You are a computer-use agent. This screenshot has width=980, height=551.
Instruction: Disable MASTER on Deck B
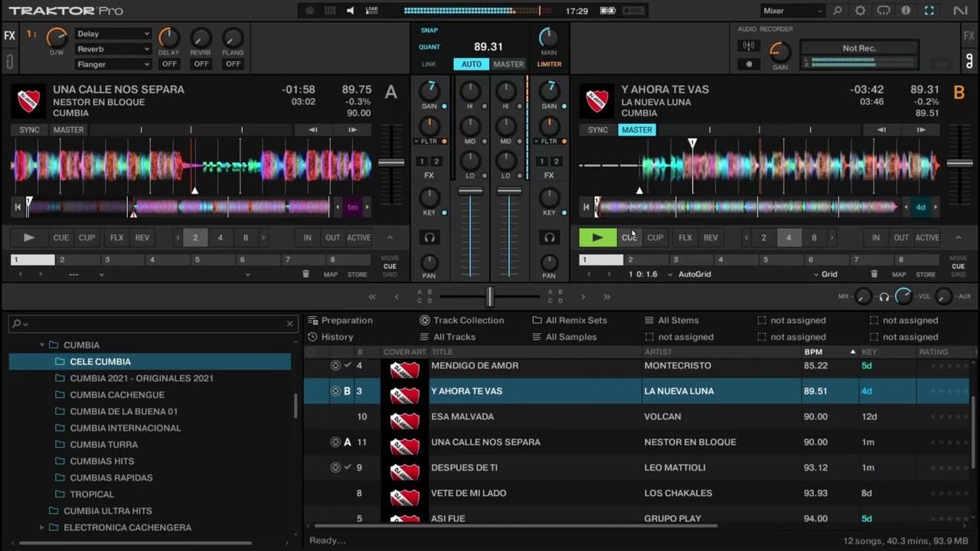pyautogui.click(x=637, y=130)
